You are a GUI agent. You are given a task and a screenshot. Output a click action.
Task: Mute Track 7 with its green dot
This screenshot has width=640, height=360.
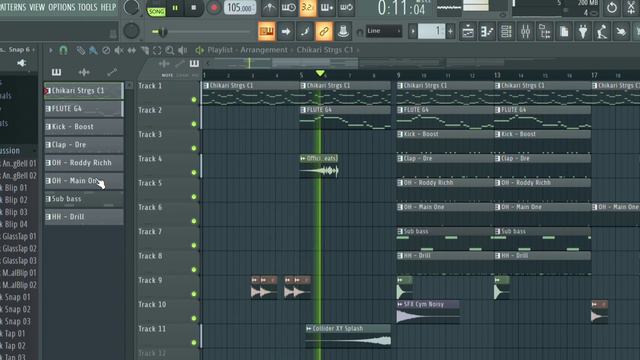pyautogui.click(x=194, y=245)
